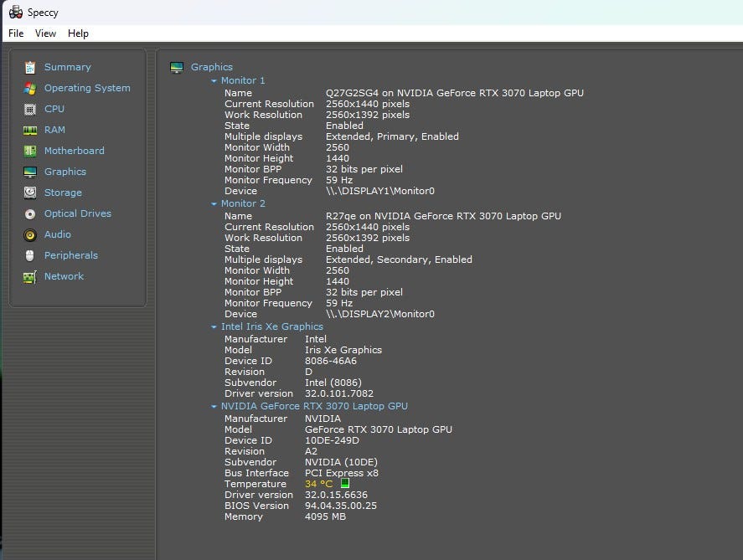Screen dimensions: 743x560
Task: Click the Network adapter icon
Action: pos(30,276)
